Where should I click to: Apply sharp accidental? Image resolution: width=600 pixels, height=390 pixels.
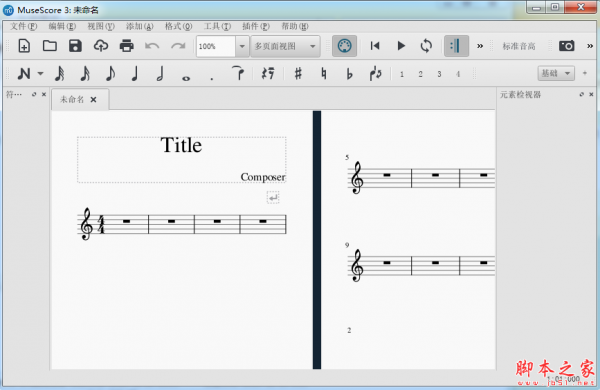point(298,73)
